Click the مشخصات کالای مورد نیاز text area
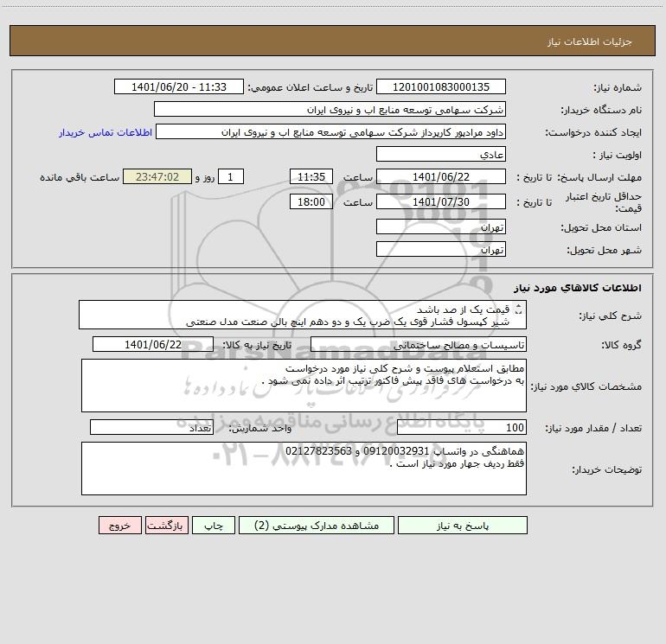Screen dimensions: 666x644 coord(304,386)
